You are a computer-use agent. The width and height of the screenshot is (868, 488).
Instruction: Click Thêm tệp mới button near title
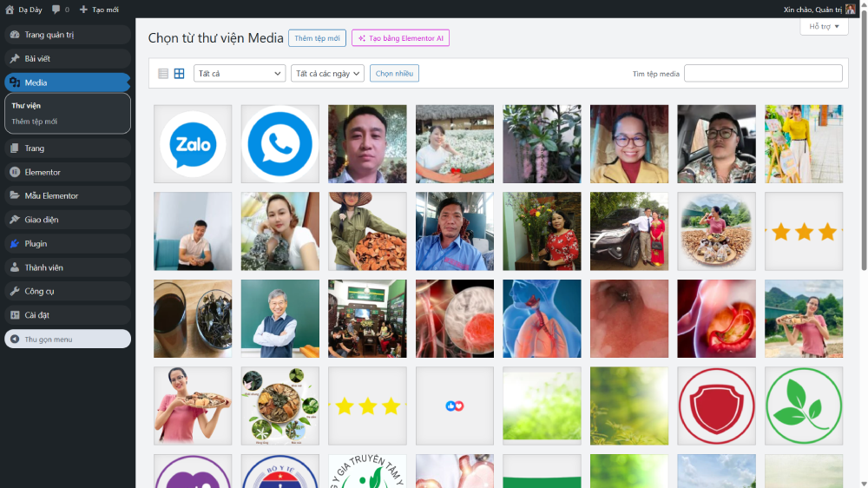(x=317, y=38)
